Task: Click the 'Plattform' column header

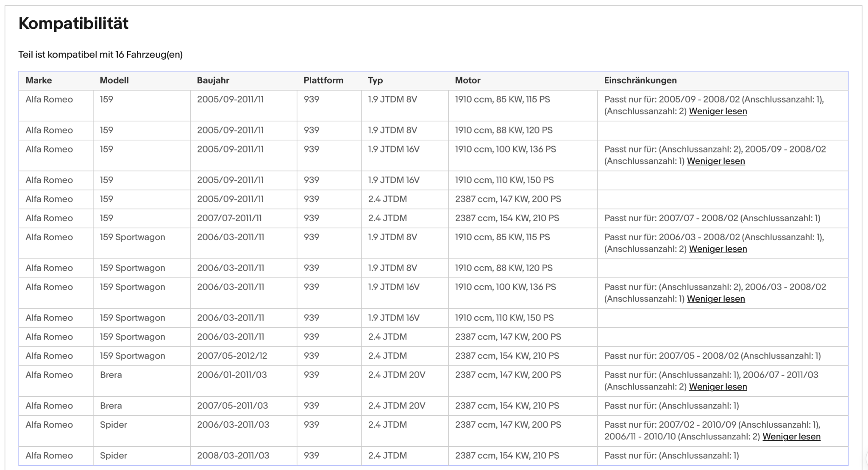Action: tap(323, 80)
